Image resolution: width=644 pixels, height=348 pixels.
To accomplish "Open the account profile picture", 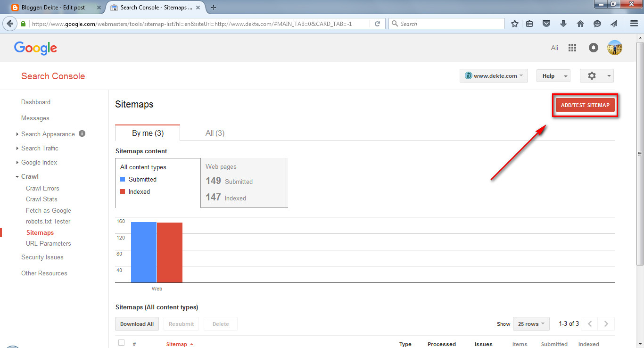I will (x=615, y=48).
